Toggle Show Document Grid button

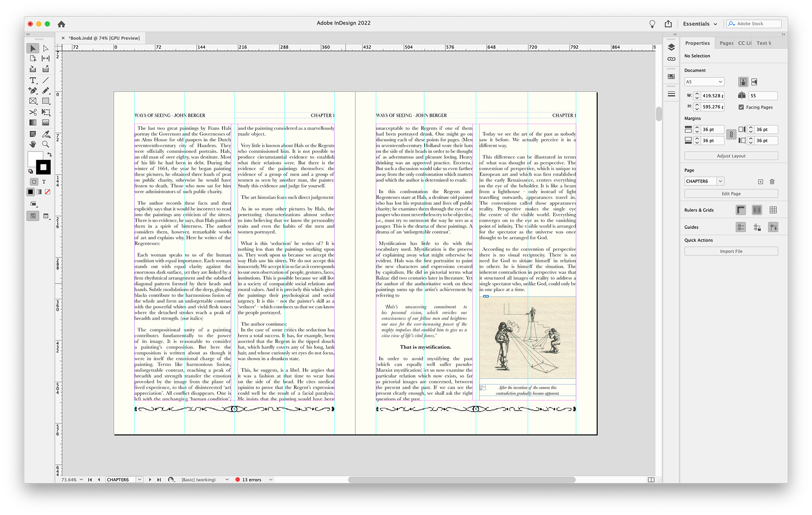[773, 210]
